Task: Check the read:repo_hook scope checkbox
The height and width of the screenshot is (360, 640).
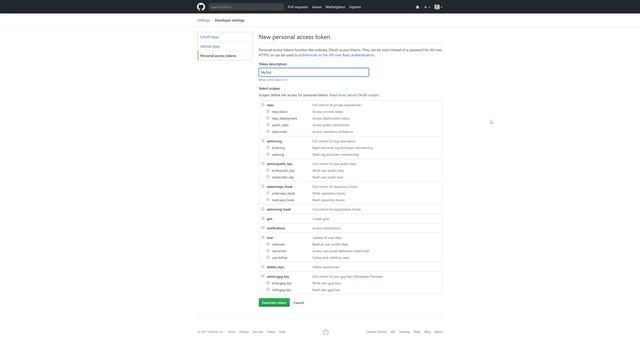Action: point(268,200)
